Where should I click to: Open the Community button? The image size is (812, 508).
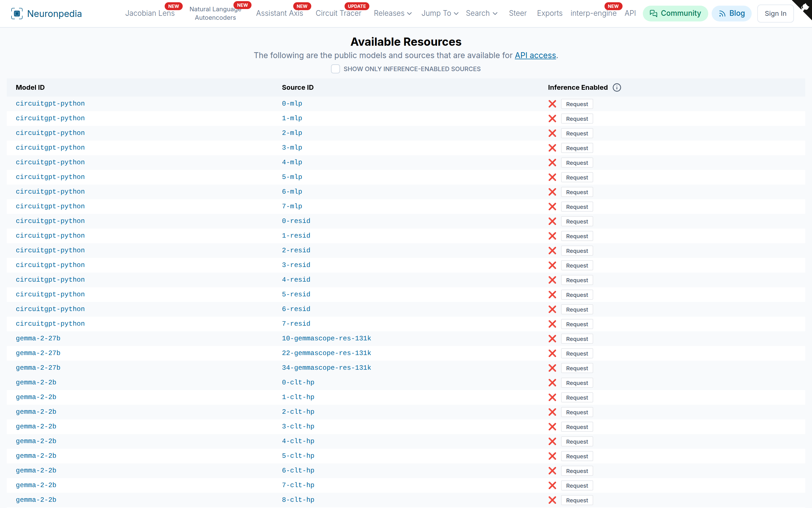point(675,14)
